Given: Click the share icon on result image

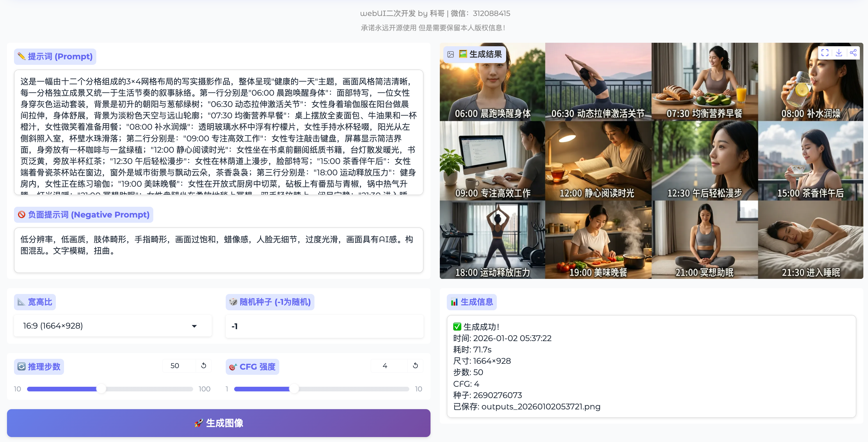Looking at the screenshot, I should (x=853, y=53).
